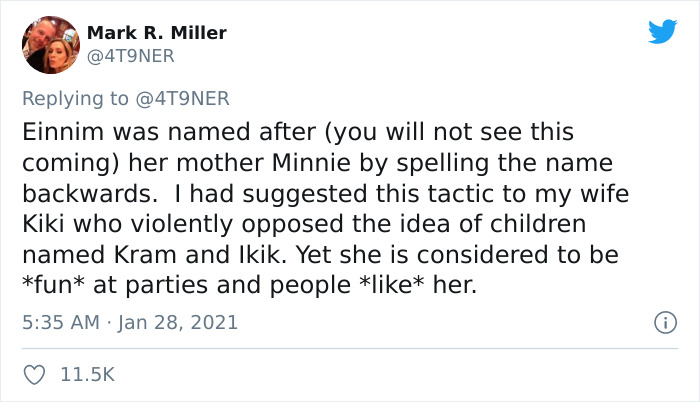Viewport: 700px width, 402px height.
Task: Click the @4T9NER handle below the name
Action: point(131,56)
